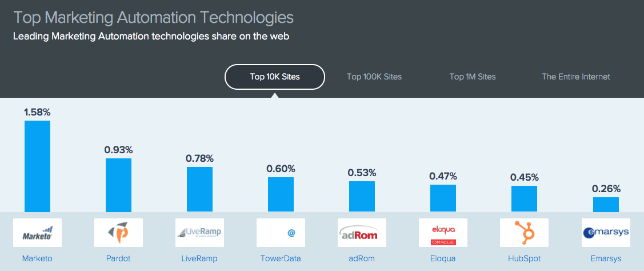Click the Eloqua 0.47% bar
This screenshot has height=271, width=644.
coord(443,198)
